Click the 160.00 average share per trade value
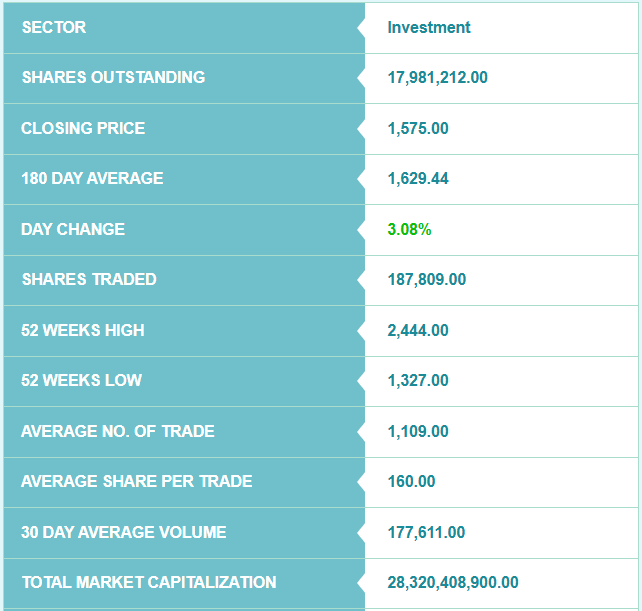The height and width of the screenshot is (611, 642). pyautogui.click(x=412, y=481)
